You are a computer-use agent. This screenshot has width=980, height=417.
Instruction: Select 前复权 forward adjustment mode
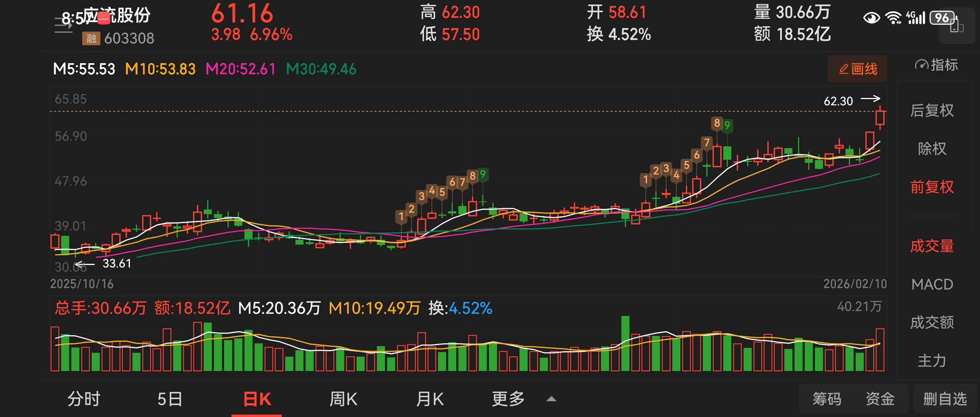tap(932, 187)
